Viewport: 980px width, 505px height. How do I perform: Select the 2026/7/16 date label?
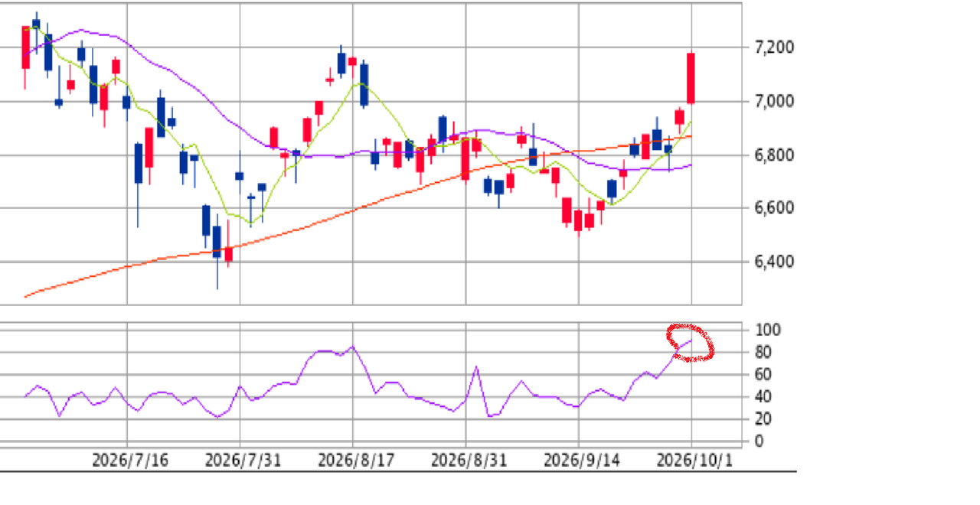click(130, 461)
